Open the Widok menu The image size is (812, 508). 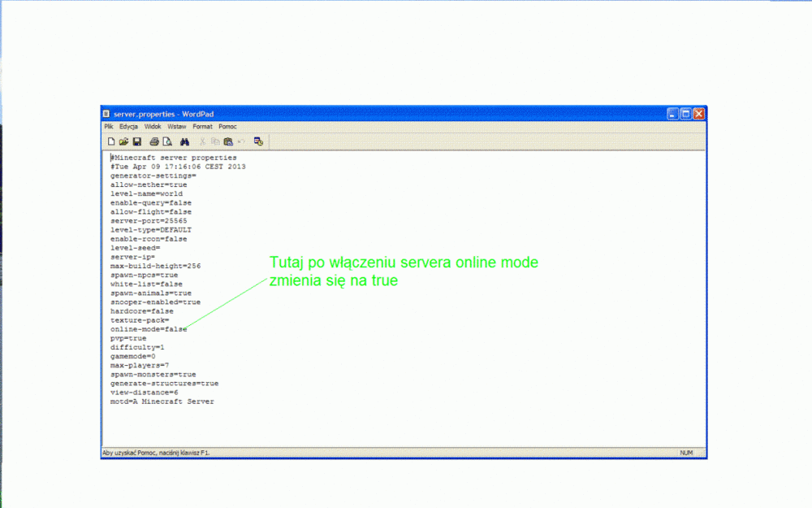tap(153, 127)
